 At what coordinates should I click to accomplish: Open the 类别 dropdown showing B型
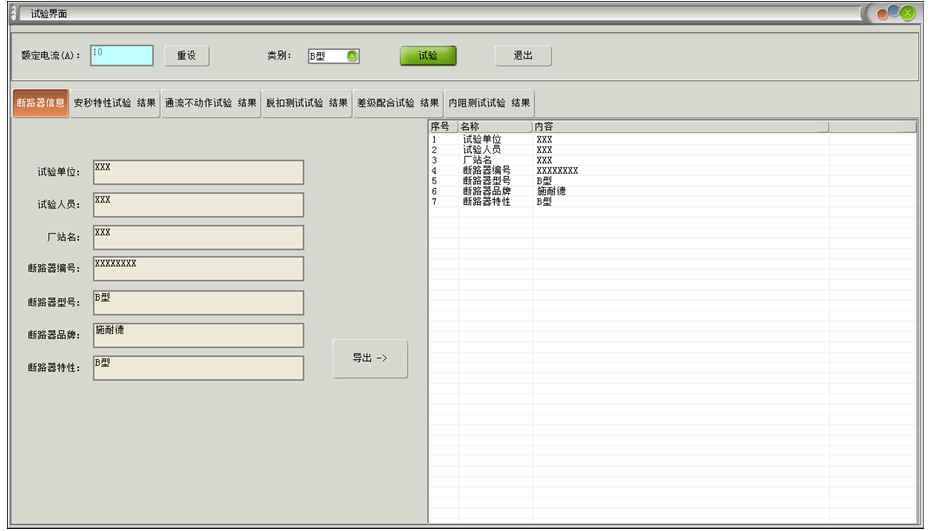click(333, 57)
